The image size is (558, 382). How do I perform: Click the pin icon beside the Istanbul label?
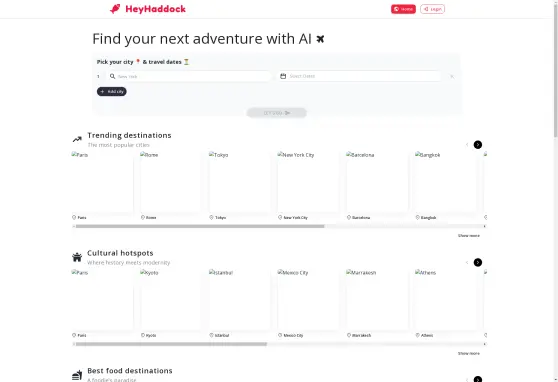point(211,335)
